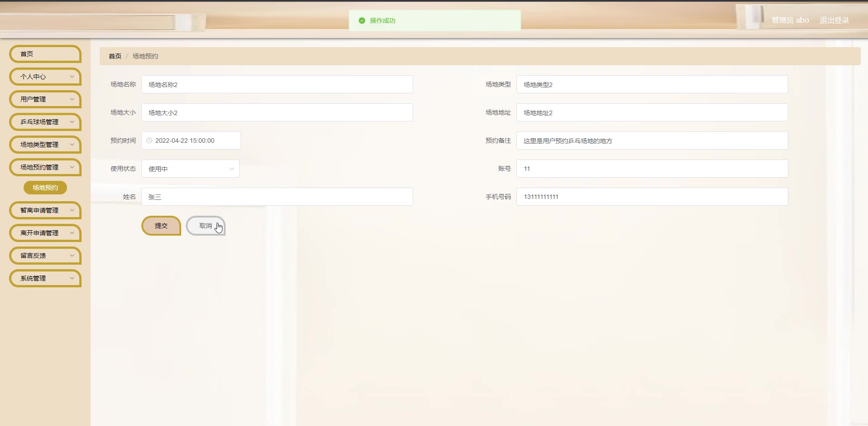Click the 姓名 field label
The height and width of the screenshot is (426, 868).
pyautogui.click(x=130, y=197)
